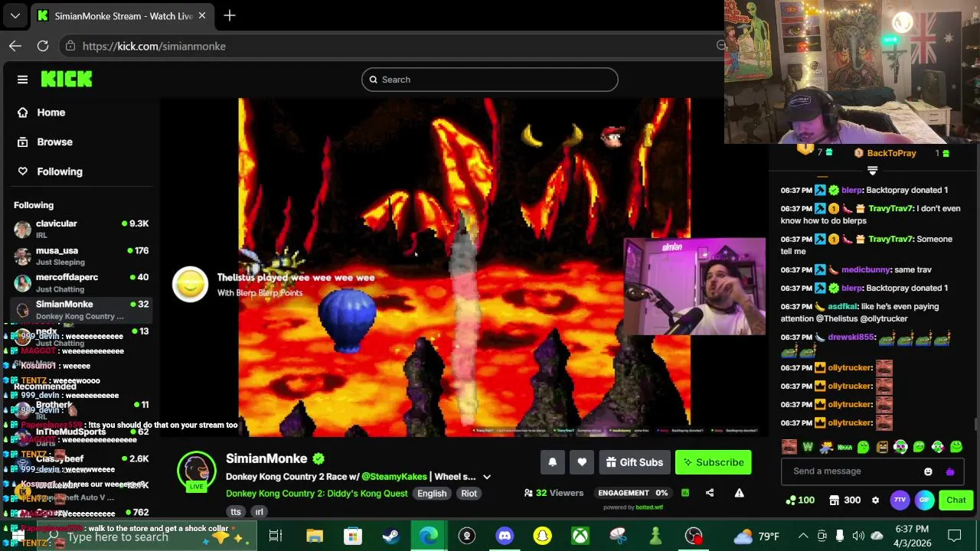This screenshot has height=551, width=980.
Task: Show hidden system tray icons
Action: click(x=803, y=536)
